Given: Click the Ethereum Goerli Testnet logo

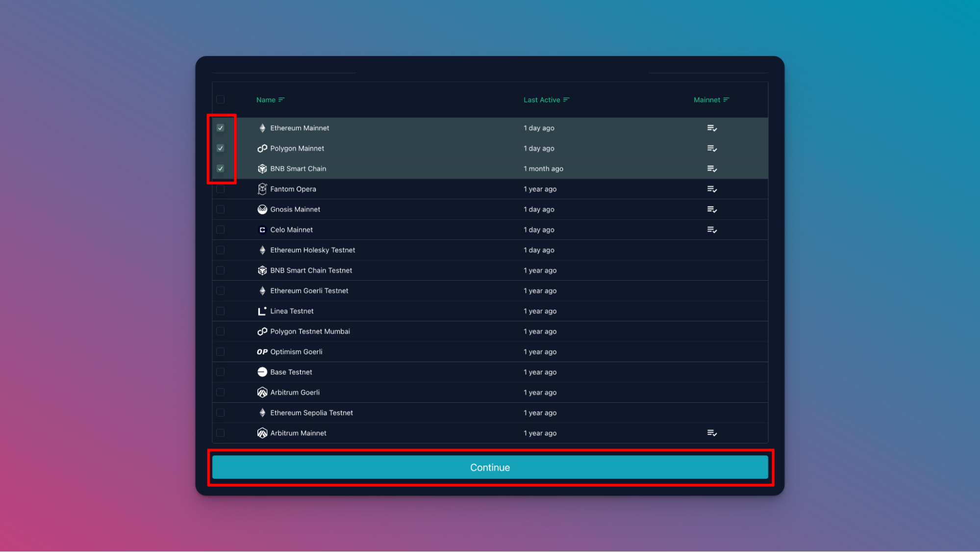Looking at the screenshot, I should click(x=262, y=291).
